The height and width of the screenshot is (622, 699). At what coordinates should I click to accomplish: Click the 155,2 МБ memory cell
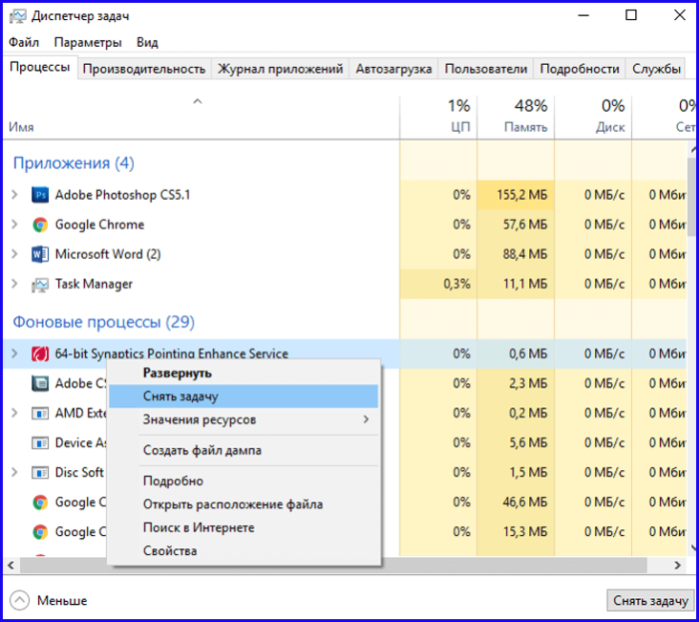pos(516,195)
